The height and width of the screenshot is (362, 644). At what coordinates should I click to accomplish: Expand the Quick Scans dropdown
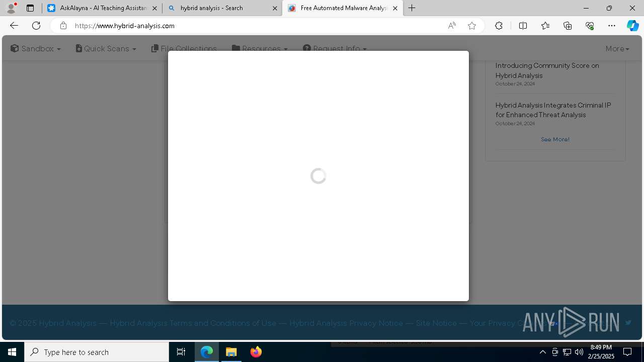106,49
